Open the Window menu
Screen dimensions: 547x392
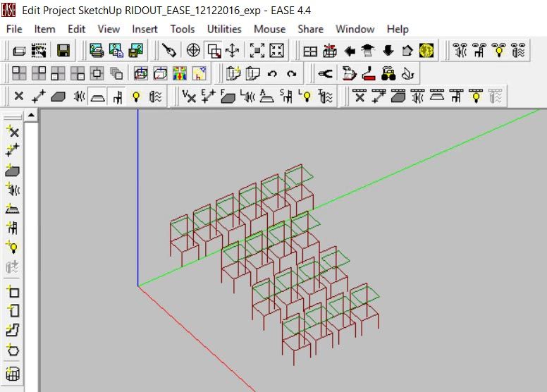click(355, 29)
